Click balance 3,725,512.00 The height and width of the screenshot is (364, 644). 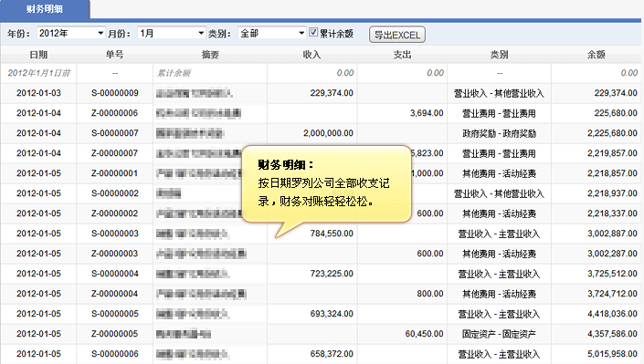(612, 274)
